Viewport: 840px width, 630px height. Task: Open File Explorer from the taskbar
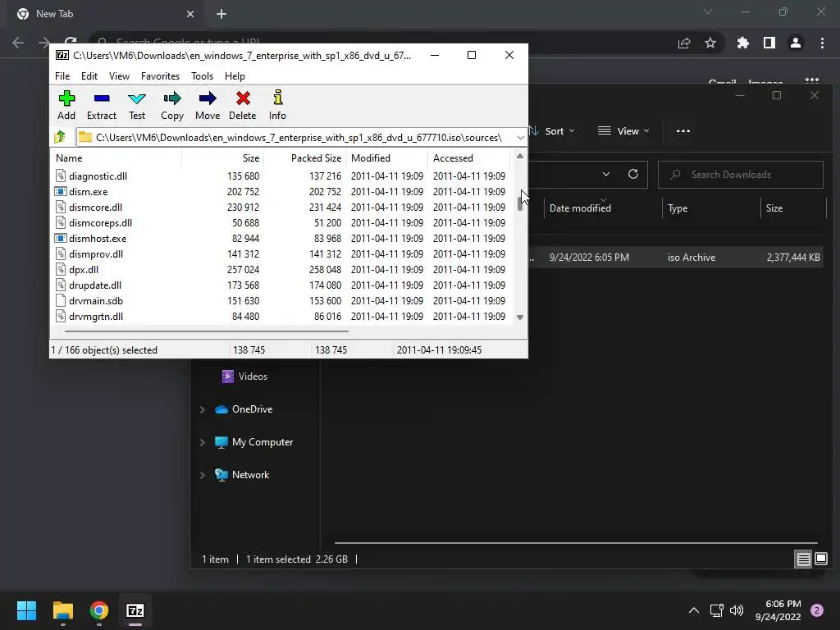(x=62, y=610)
